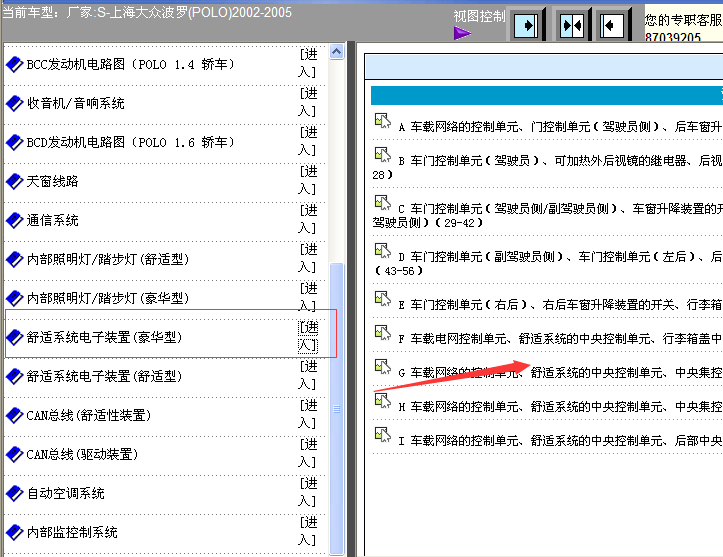This screenshot has width=723, height=557.
Task: Click book icon beside 内部监控制系统
Action: tap(14, 533)
